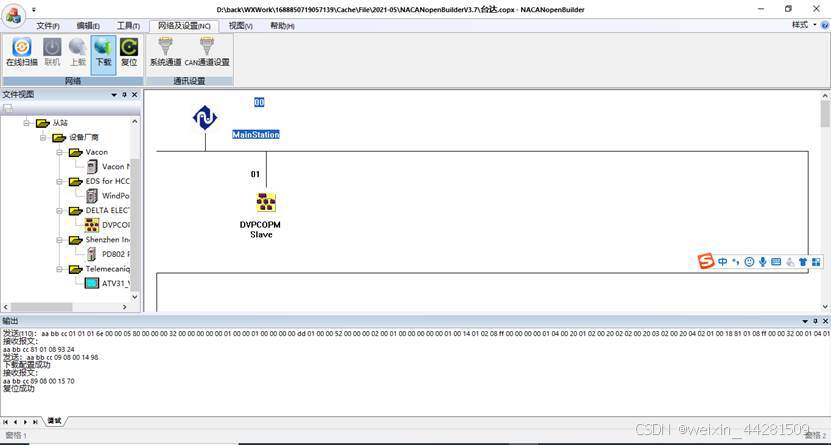Collapse the DELTA ELEC folder node
The image size is (831, 445).
60,210
